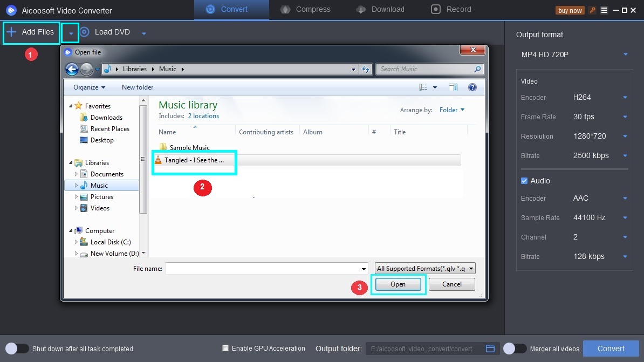644x362 pixels.
Task: Switch to the Download tab
Action: [x=380, y=10]
